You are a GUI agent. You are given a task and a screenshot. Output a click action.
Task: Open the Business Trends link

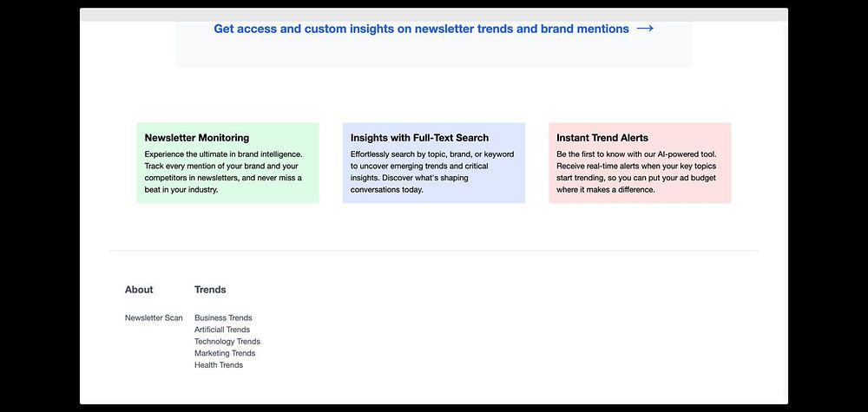point(223,318)
